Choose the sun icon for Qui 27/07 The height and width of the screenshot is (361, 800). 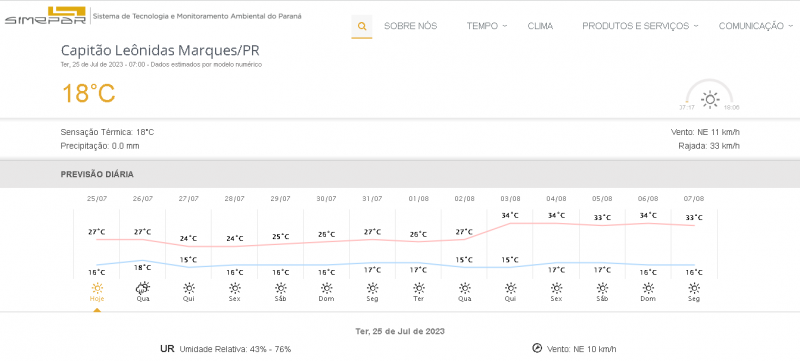[189, 288]
